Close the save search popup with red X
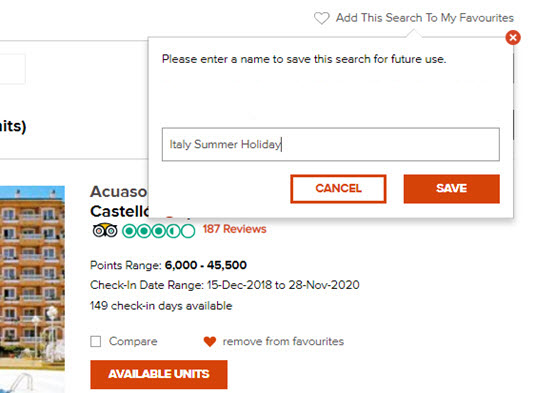 tap(513, 38)
